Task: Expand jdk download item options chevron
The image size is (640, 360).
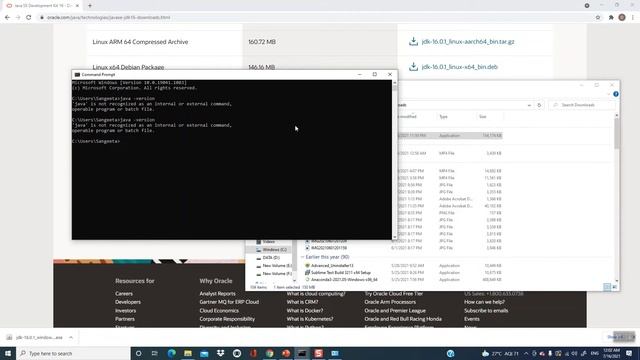Action: click(x=71, y=338)
